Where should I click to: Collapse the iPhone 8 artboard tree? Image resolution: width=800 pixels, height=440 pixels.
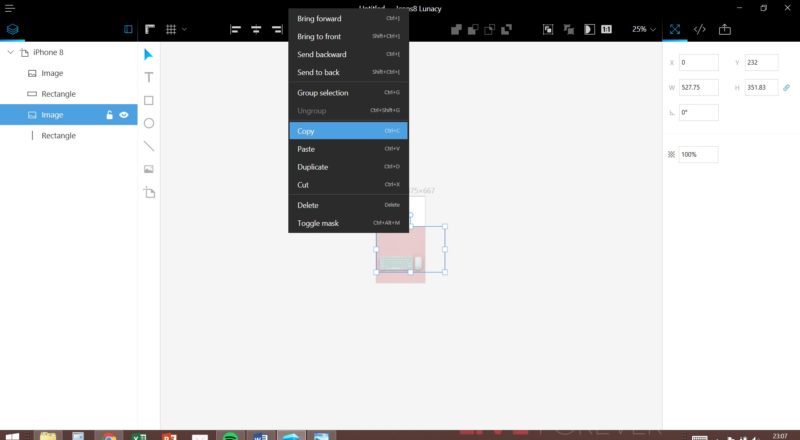[x=10, y=52]
